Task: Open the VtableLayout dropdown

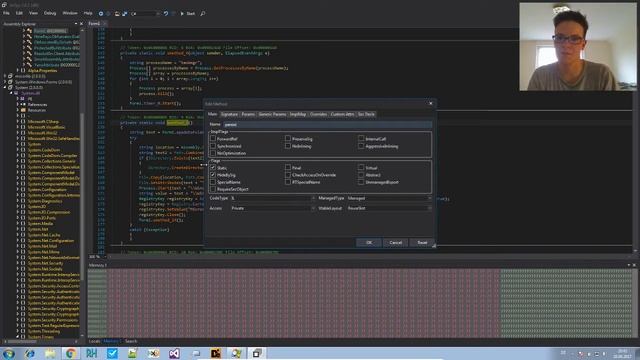Action: tap(389, 208)
